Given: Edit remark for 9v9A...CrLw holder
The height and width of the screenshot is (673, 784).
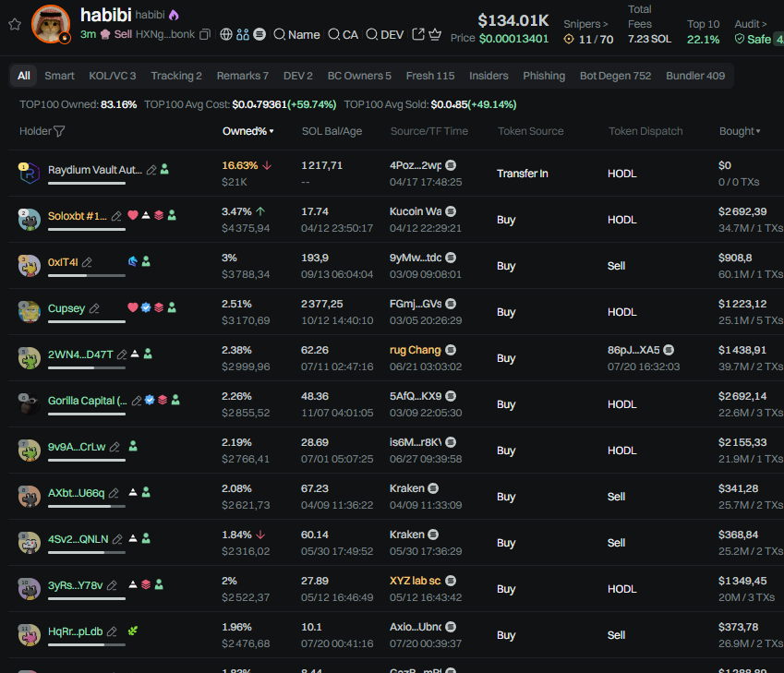Looking at the screenshot, I should pos(115,447).
